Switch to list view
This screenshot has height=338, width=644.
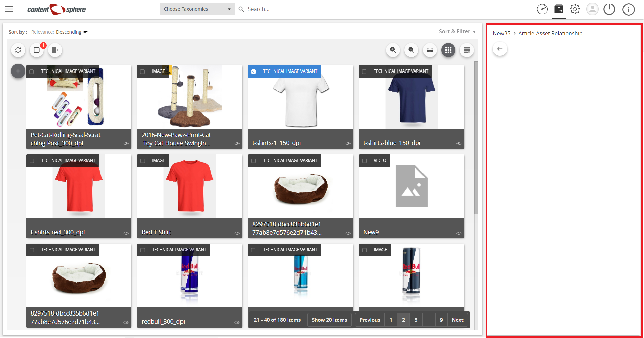click(x=467, y=50)
